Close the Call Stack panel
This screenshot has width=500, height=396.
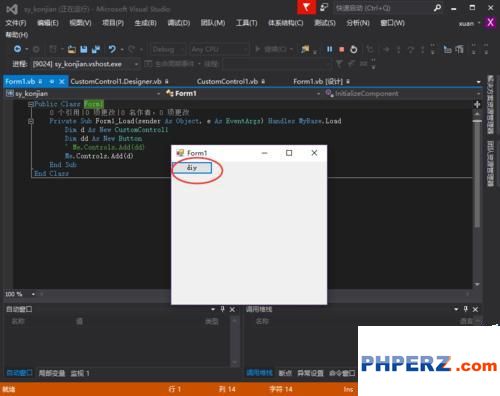(x=476, y=309)
